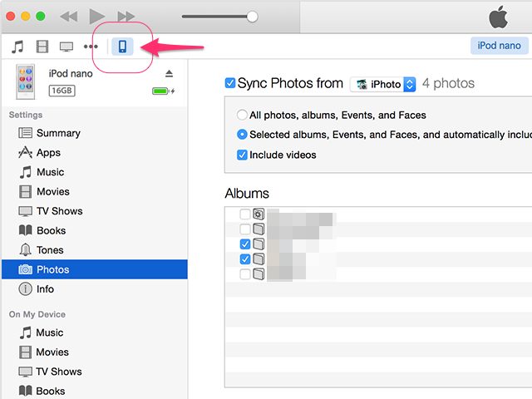The image size is (532, 399).
Task: Adjust the volume slider knob
Action: [x=252, y=17]
